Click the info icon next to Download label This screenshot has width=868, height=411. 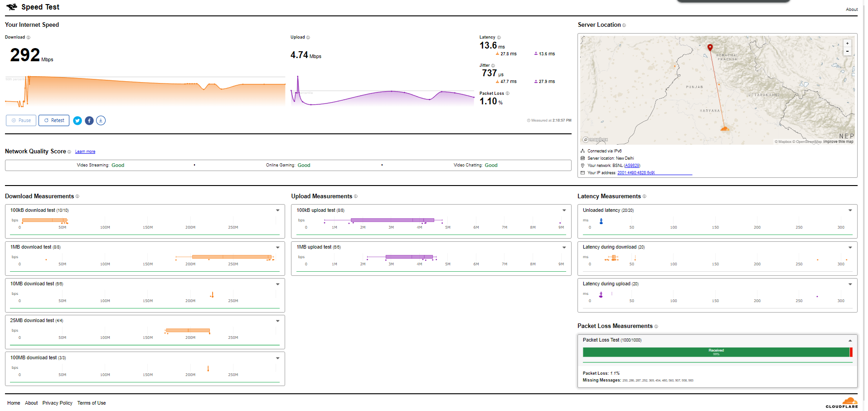point(29,38)
